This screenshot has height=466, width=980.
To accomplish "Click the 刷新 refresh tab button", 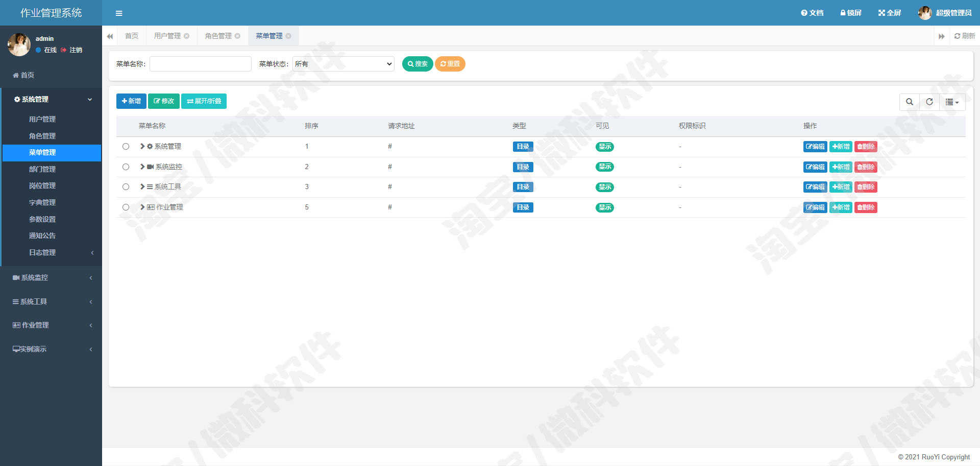I will 964,36.
